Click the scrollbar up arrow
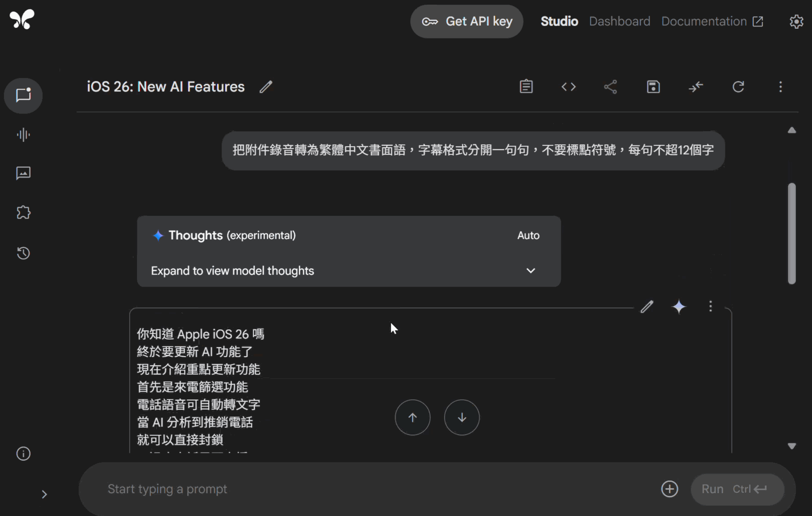Image resolution: width=812 pixels, height=516 pixels. (792, 130)
